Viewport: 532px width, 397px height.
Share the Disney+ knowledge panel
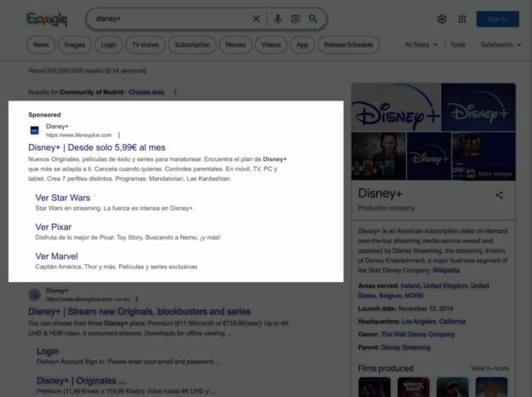click(499, 195)
